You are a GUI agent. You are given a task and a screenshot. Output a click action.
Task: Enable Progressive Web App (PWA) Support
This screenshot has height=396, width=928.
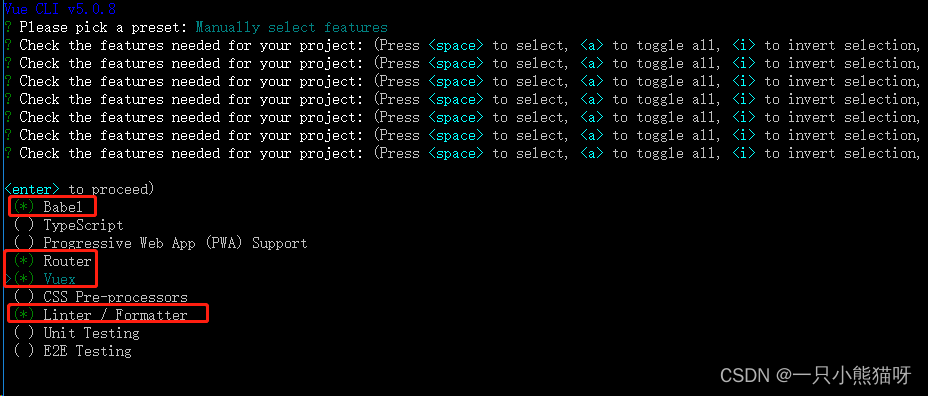coord(24,243)
